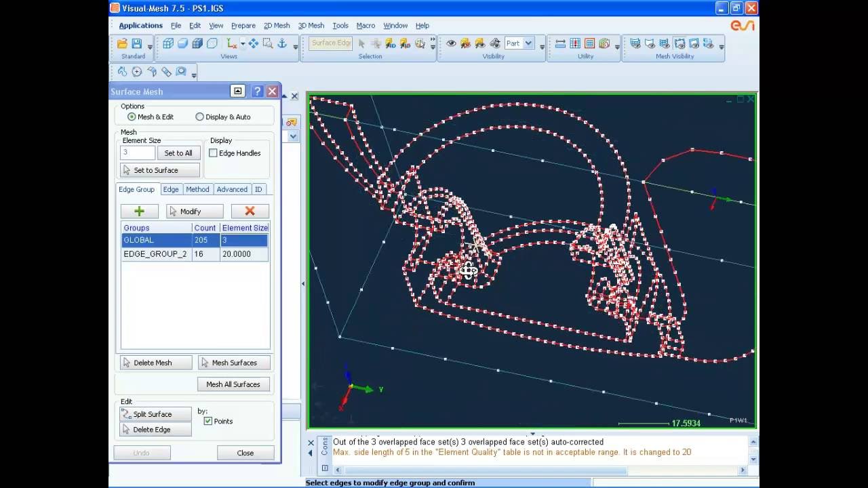Activate the zoom window magnifier icon
Viewport: 868px width, 488px height.
click(268, 43)
